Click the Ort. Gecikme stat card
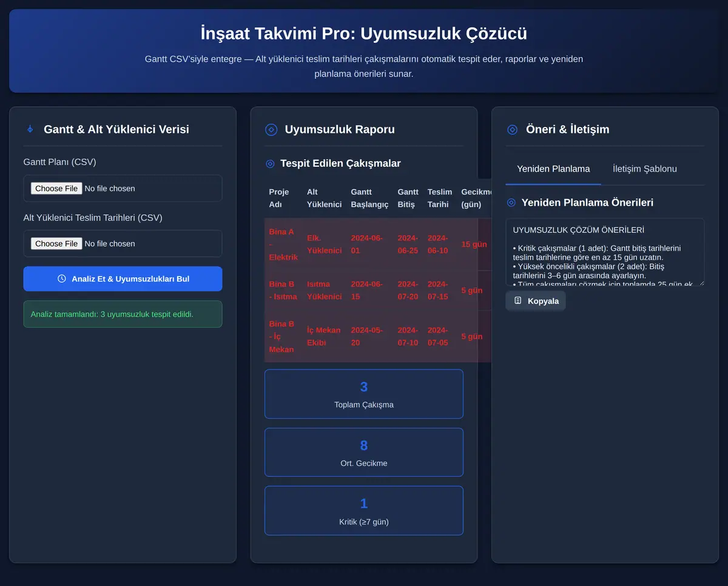This screenshot has height=586, width=728. pyautogui.click(x=363, y=452)
